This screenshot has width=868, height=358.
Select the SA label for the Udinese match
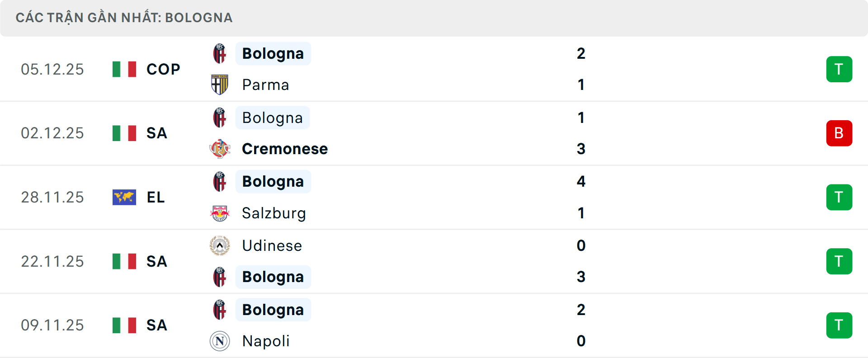pos(156,261)
